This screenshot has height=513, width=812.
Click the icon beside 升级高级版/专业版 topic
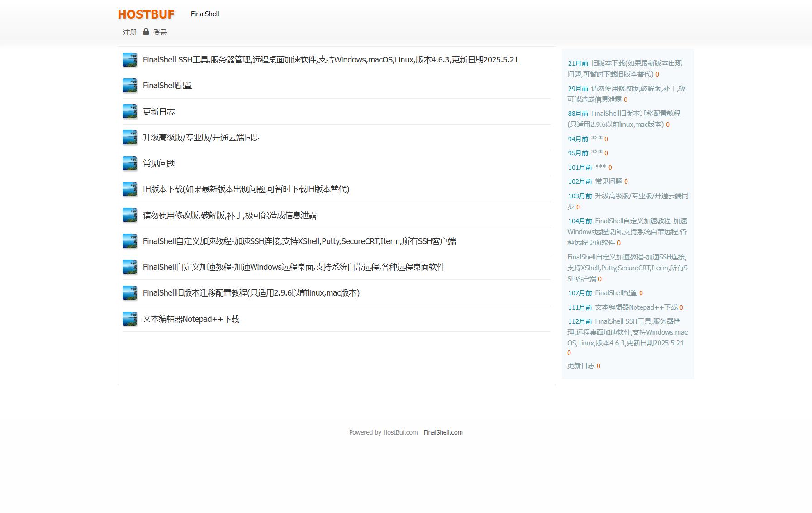[130, 138]
